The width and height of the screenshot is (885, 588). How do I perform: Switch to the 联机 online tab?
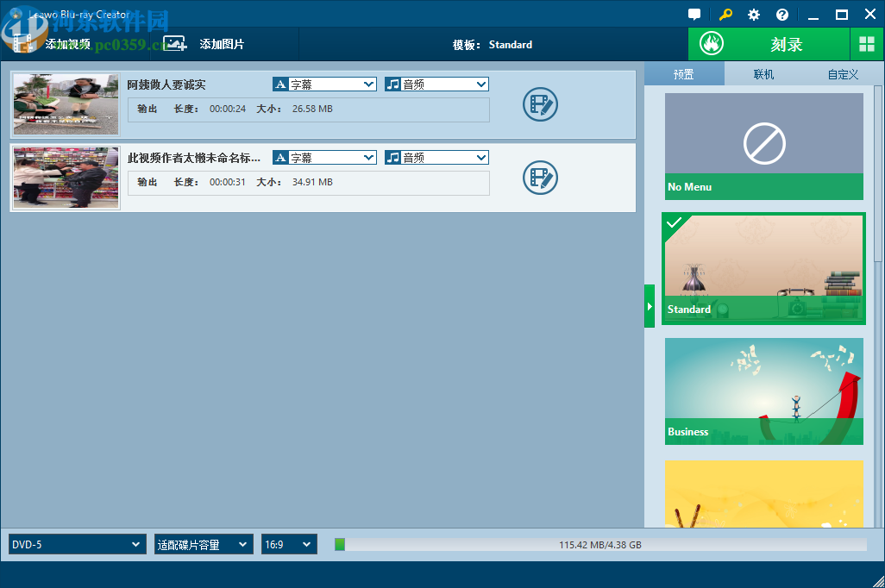click(763, 74)
